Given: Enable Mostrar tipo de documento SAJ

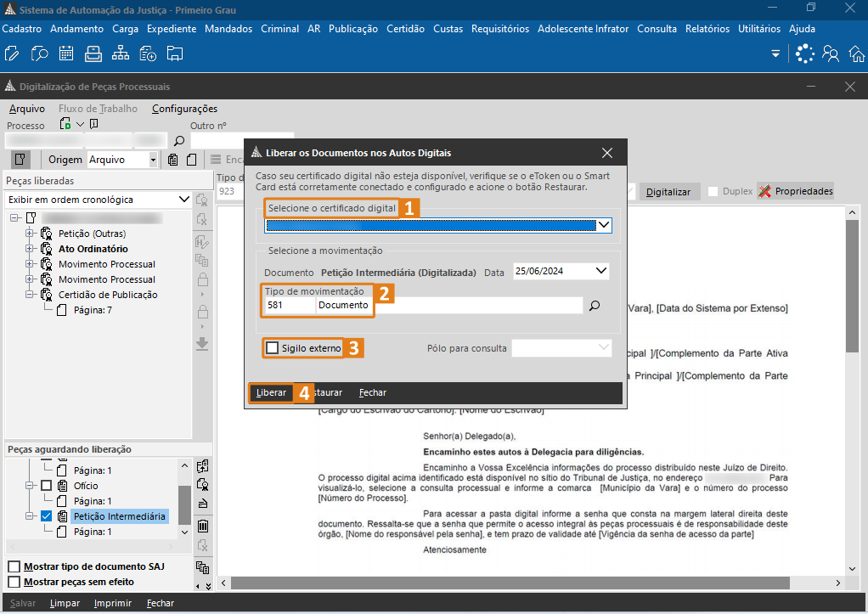Looking at the screenshot, I should pos(14,566).
